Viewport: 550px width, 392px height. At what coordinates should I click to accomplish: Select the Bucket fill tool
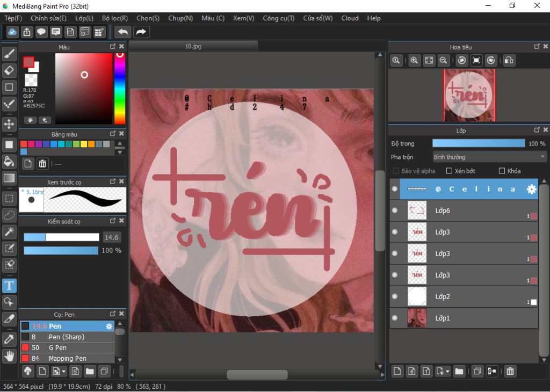point(9,161)
